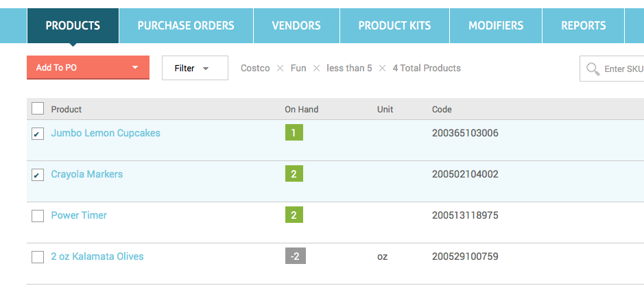This screenshot has height=301, width=644.
Task: Remove the less than 5 filter
Action: 383,68
